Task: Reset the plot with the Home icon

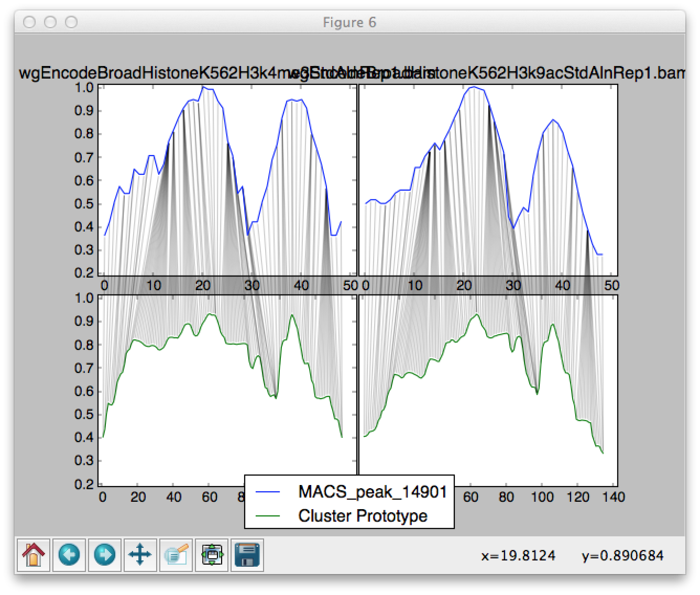Action: [34, 555]
